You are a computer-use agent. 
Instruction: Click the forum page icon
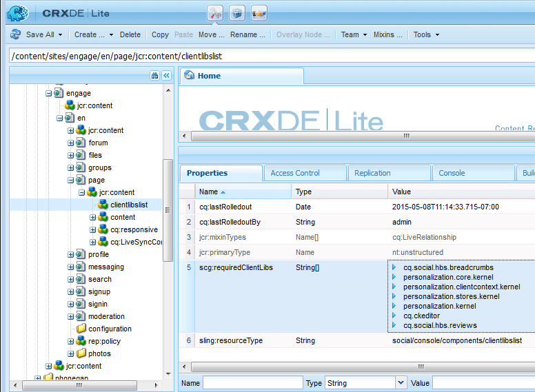pyautogui.click(x=81, y=143)
